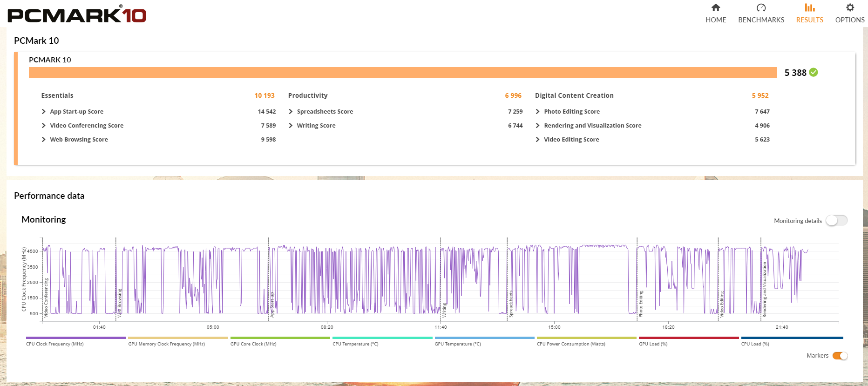The height and width of the screenshot is (386, 868).
Task: Click the Productivity score 6 996
Action: point(513,95)
